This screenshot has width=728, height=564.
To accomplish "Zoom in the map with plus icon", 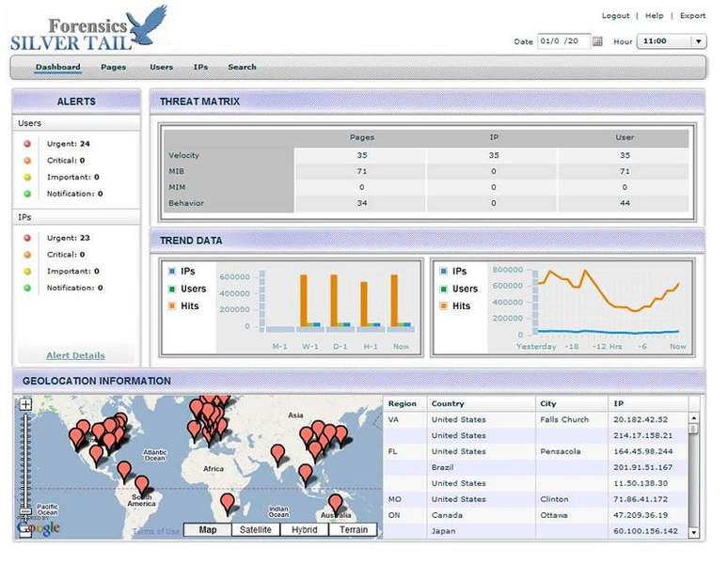I will point(25,404).
